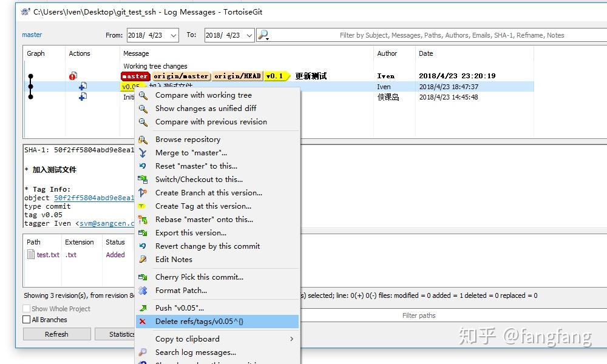This screenshot has width=607, height=364.
Task: Open the From date dropdown
Action: [x=174, y=35]
